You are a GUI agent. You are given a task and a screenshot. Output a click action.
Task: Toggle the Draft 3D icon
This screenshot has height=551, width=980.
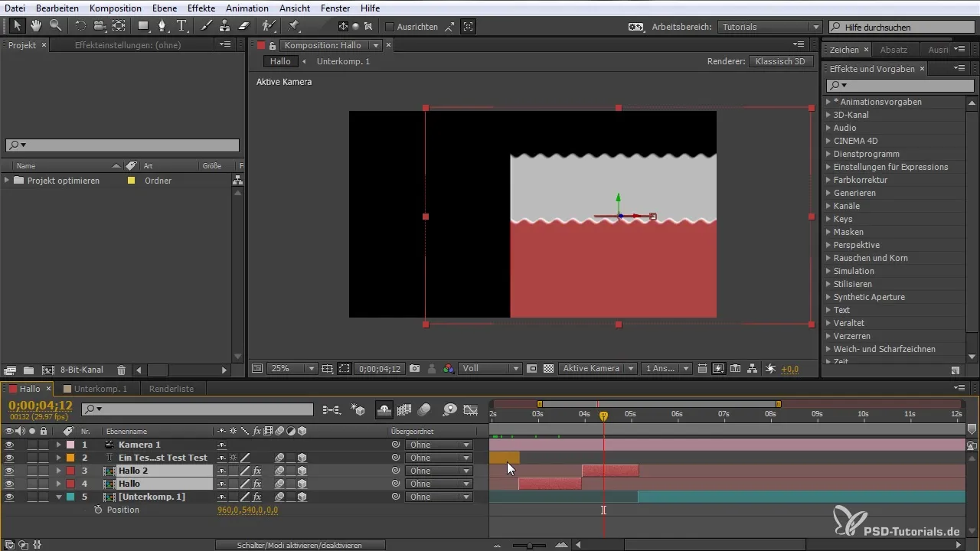point(358,409)
